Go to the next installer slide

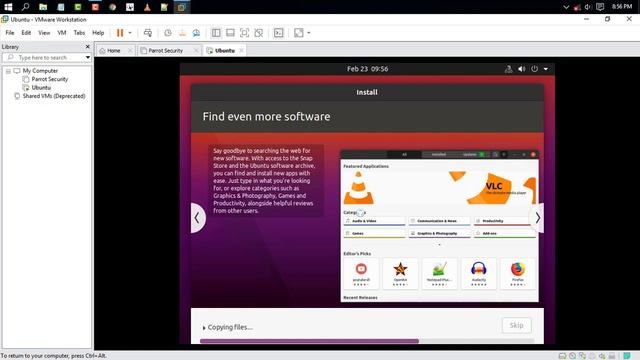tap(537, 218)
